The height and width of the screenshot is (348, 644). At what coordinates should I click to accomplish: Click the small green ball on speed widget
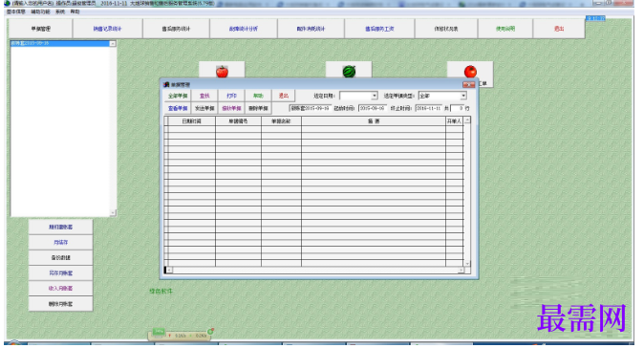(211, 331)
